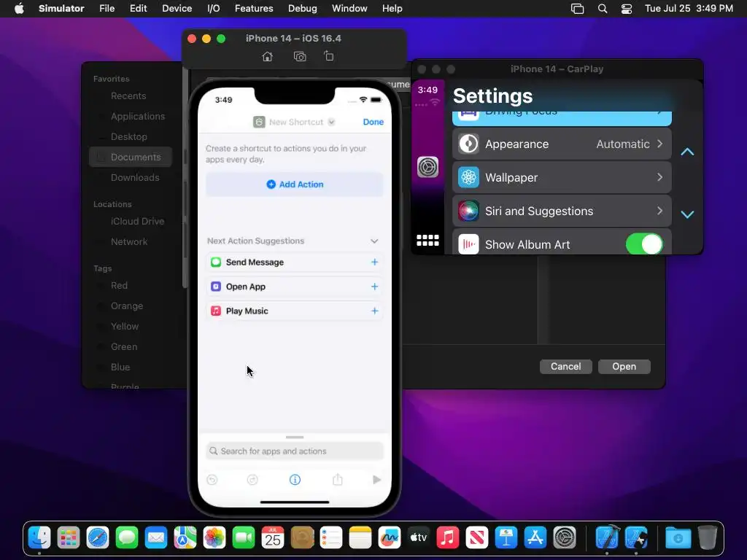
Task: Click the CarPlay scroll up arrow
Action: point(687,152)
